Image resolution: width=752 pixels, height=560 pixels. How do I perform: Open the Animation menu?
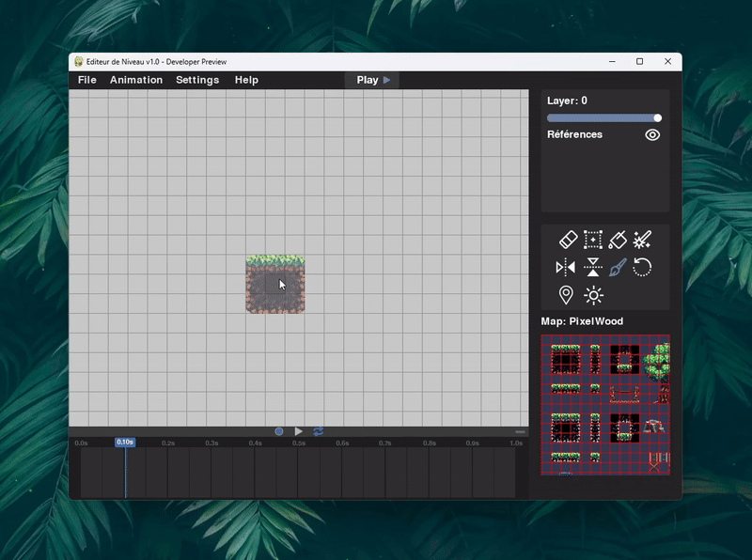pos(136,80)
